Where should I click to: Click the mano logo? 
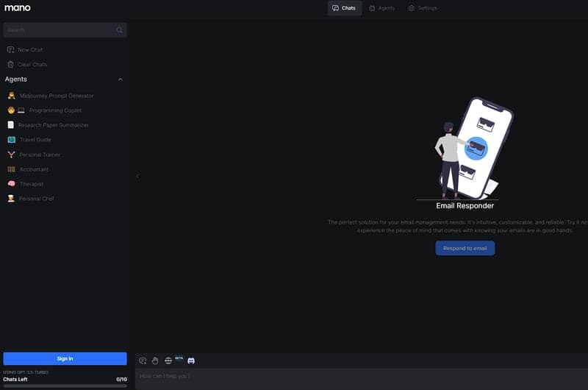[17, 8]
